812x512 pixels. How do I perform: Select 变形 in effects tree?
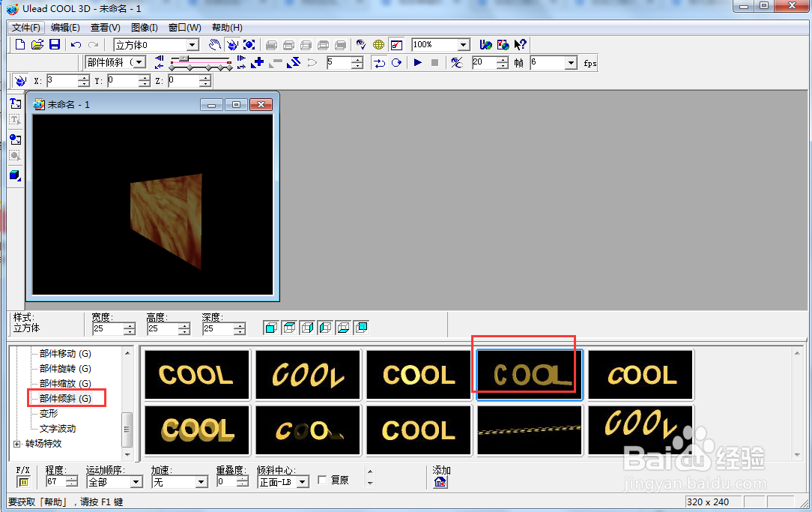tap(49, 414)
